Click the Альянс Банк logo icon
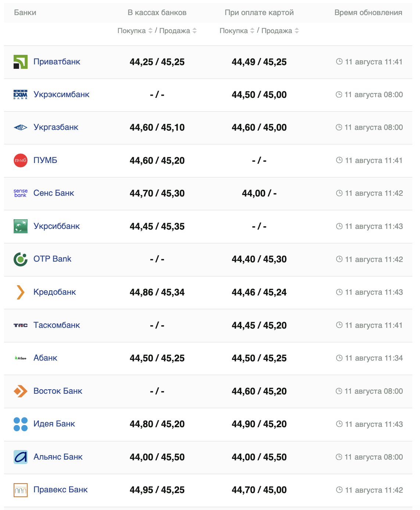Viewport: 420px width, 510px height. 21,457
